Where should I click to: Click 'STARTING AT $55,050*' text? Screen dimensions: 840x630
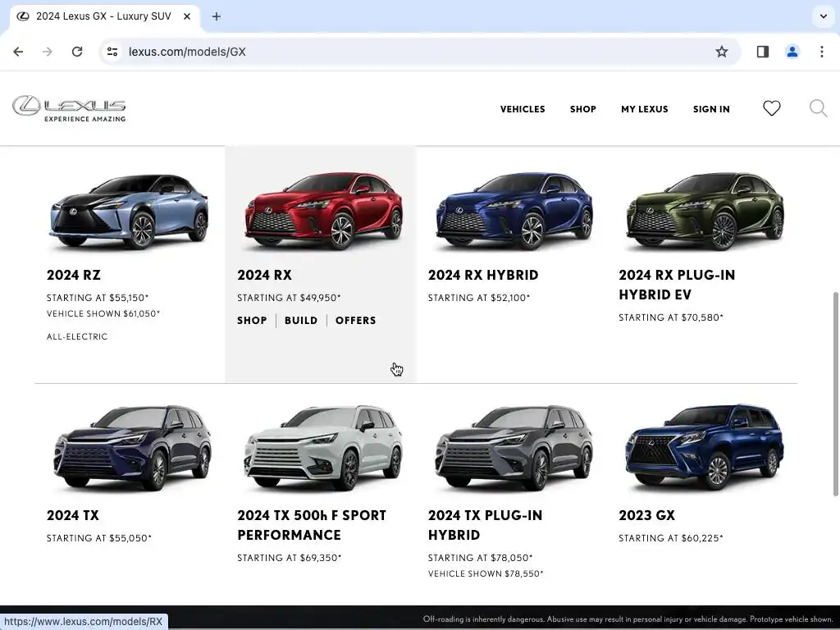99,538
